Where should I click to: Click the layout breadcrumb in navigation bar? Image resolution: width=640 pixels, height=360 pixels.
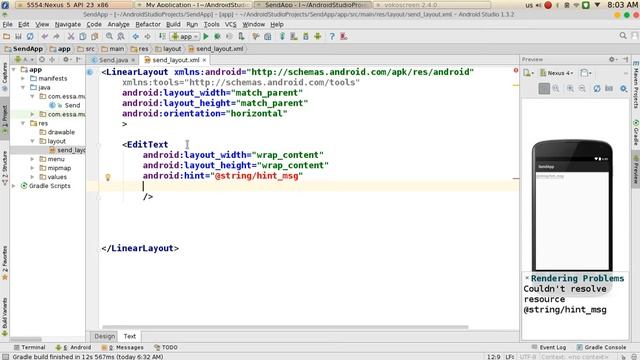tap(168, 49)
